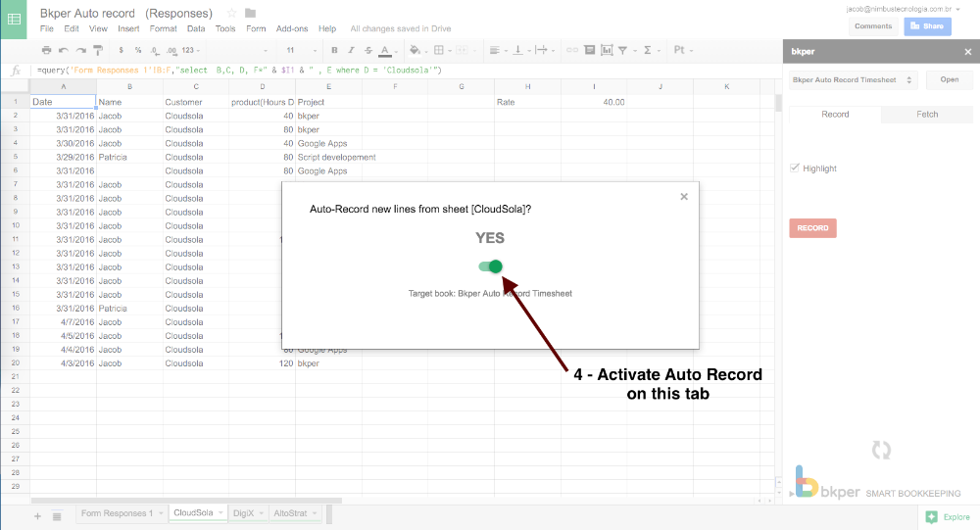Toggle the Highlight checkbox
The height and width of the screenshot is (530, 980).
[x=795, y=169]
